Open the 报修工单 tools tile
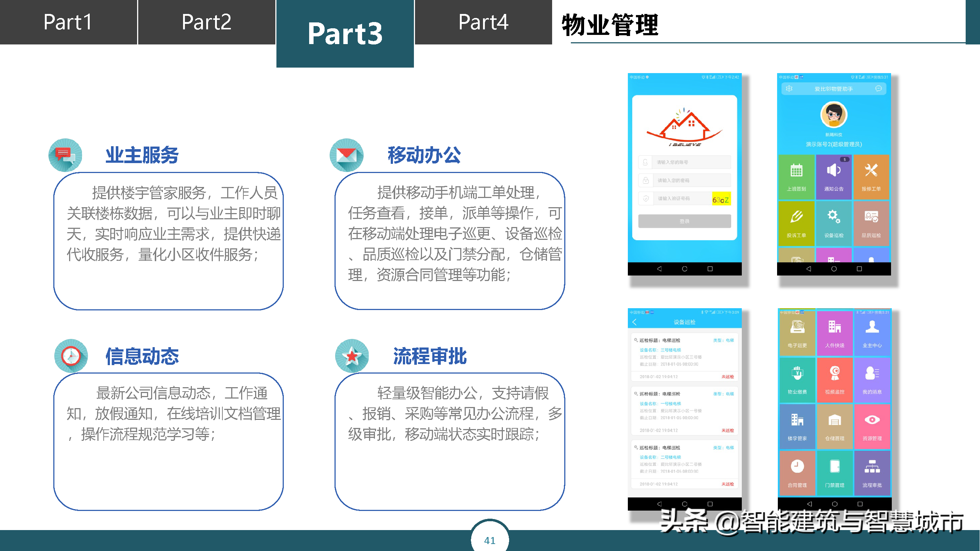The image size is (980, 551). [x=871, y=177]
